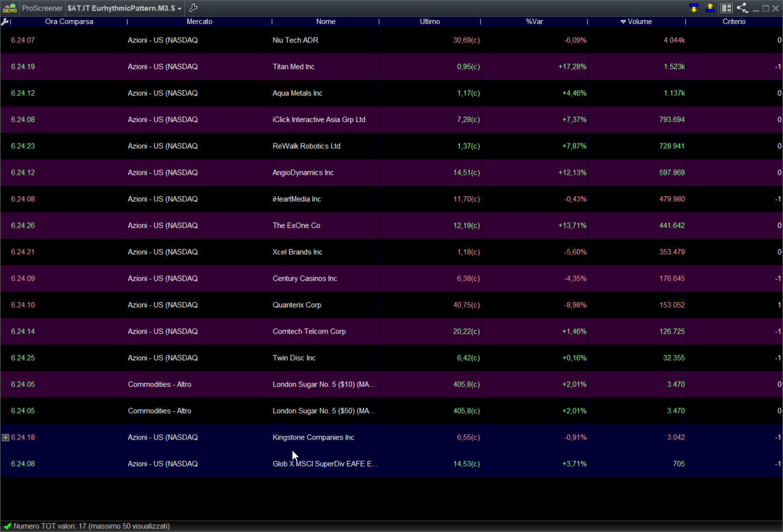Select Century Casinos Inc
The image size is (783, 532).
point(305,278)
